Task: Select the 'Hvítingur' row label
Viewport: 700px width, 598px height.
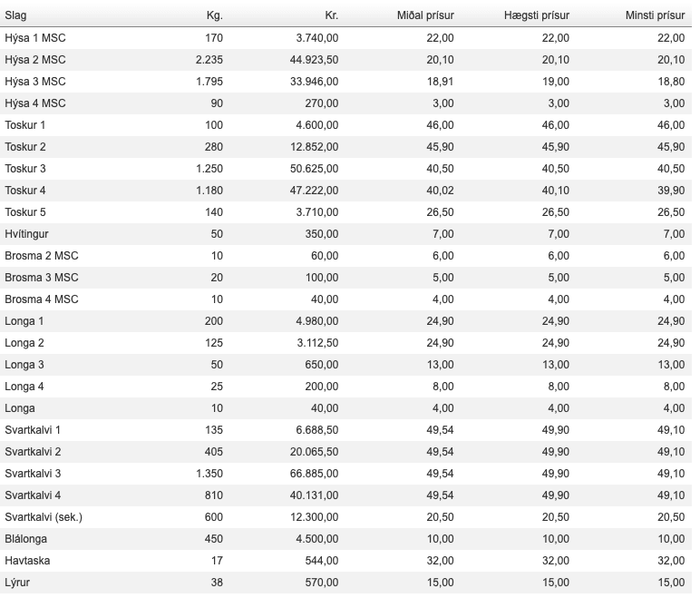Action: point(28,234)
